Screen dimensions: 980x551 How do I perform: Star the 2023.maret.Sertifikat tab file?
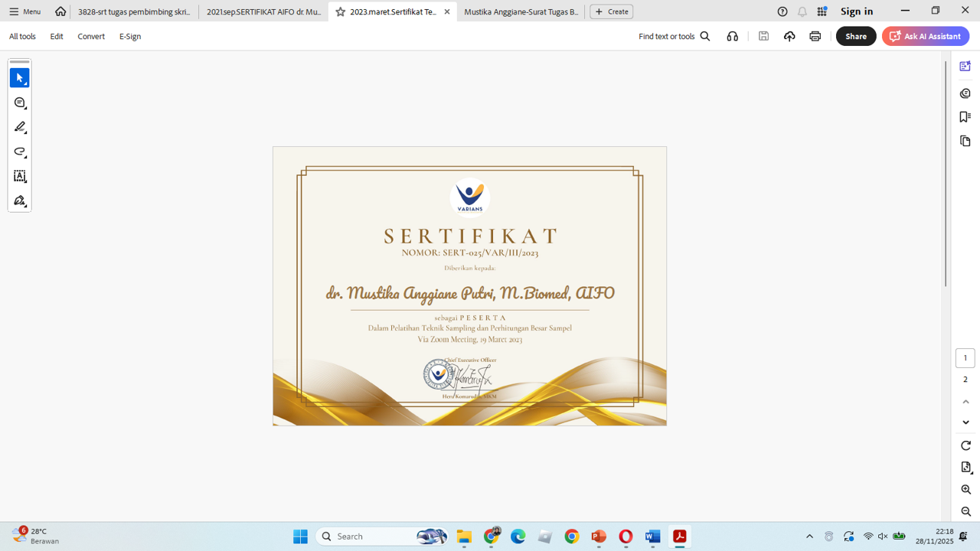(341, 11)
